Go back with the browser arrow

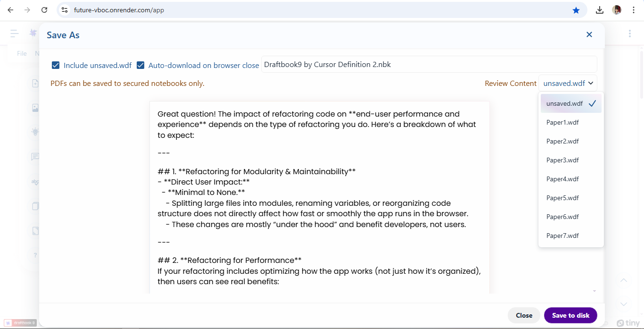[x=10, y=10]
